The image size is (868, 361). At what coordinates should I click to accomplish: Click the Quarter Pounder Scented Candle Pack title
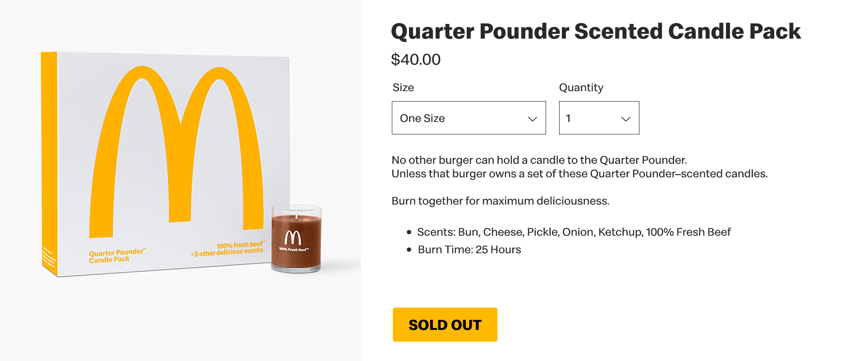[595, 32]
